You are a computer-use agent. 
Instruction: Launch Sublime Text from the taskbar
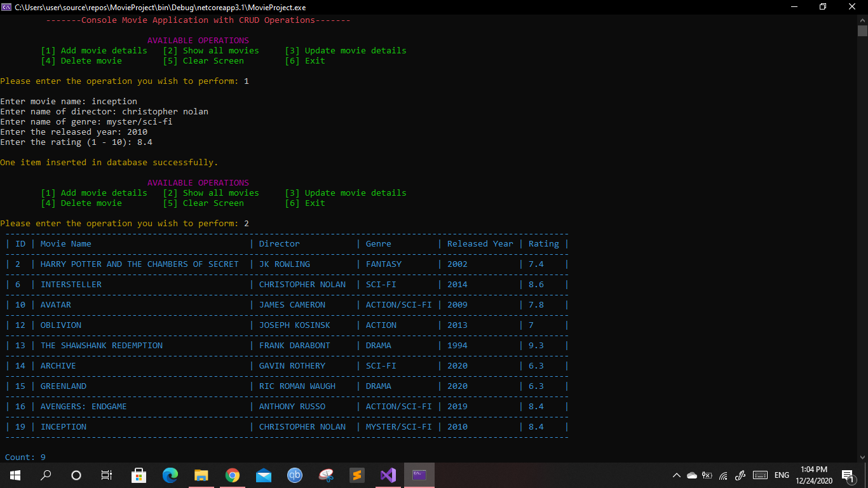coord(357,475)
